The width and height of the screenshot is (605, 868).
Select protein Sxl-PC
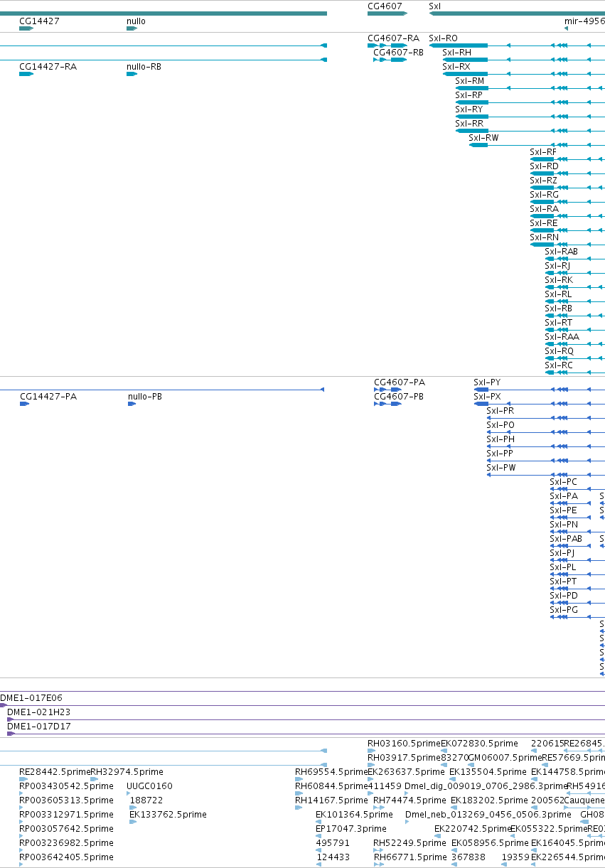pyautogui.click(x=563, y=481)
